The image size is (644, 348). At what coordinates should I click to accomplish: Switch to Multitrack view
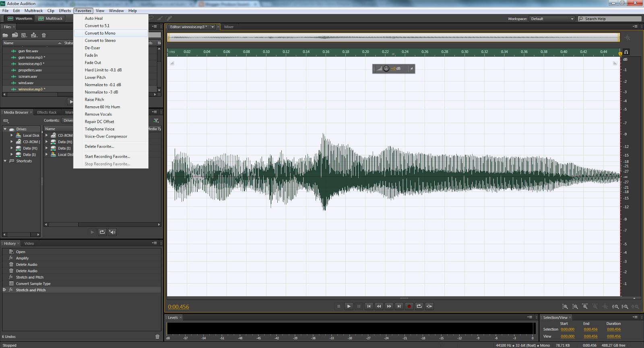[x=50, y=19]
